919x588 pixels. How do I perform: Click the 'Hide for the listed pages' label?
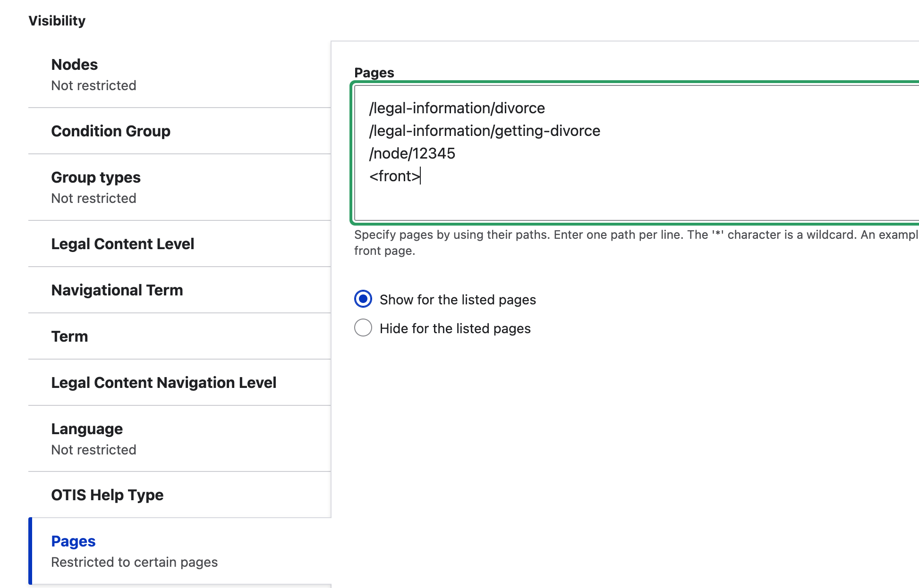(455, 328)
